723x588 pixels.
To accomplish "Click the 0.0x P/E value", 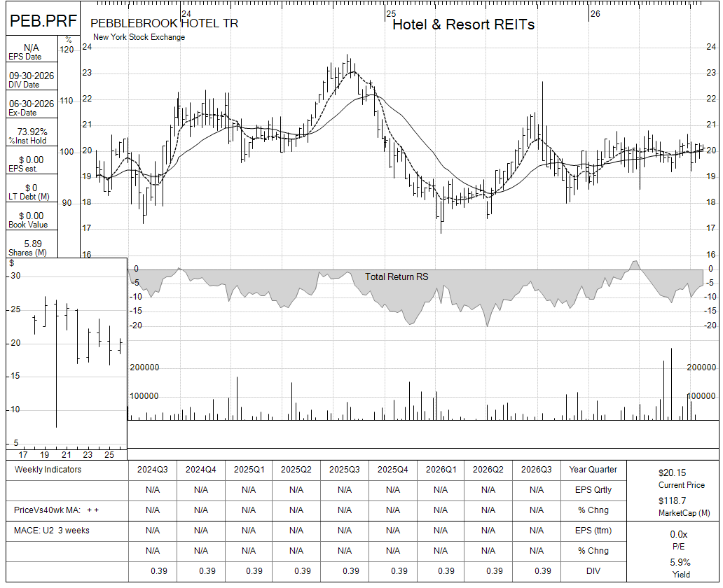I will 679,535.
